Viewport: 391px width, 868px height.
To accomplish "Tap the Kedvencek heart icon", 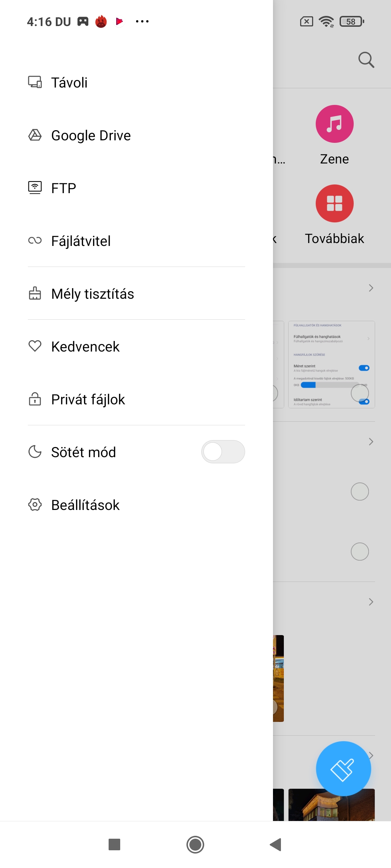I will [35, 346].
